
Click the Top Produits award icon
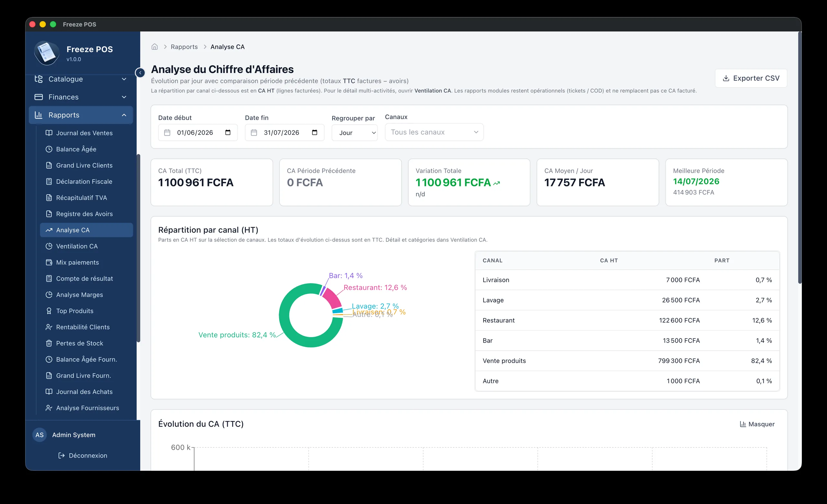[49, 311]
